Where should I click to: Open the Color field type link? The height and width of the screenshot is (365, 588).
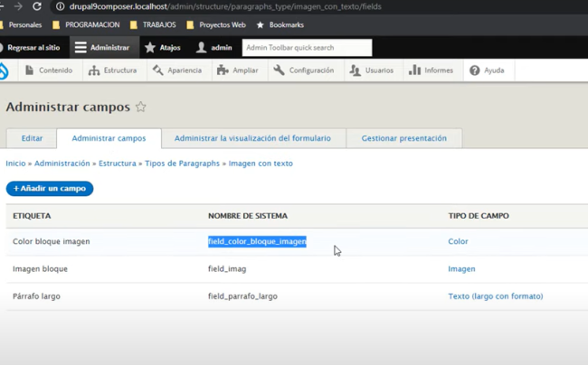[x=458, y=241]
